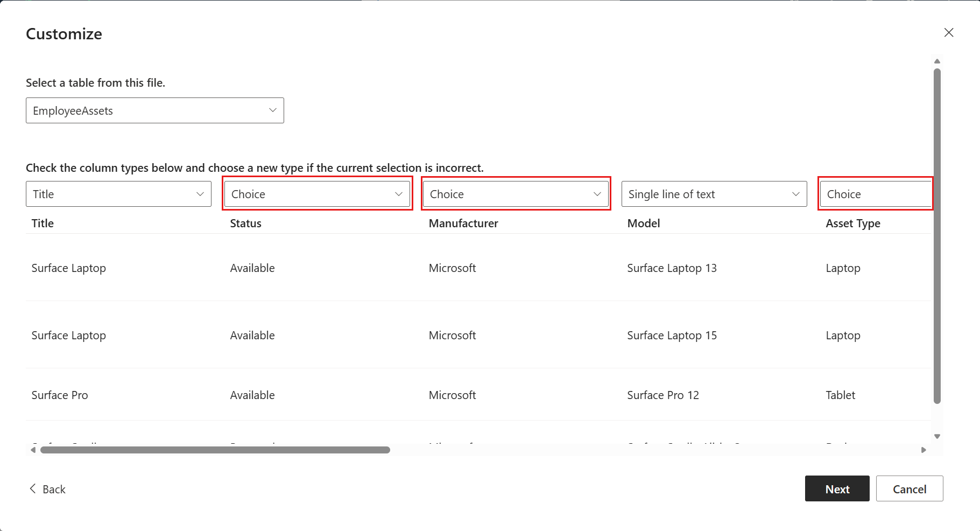
Task: Click the horizontal scrollbar right arrow
Action: (x=923, y=450)
